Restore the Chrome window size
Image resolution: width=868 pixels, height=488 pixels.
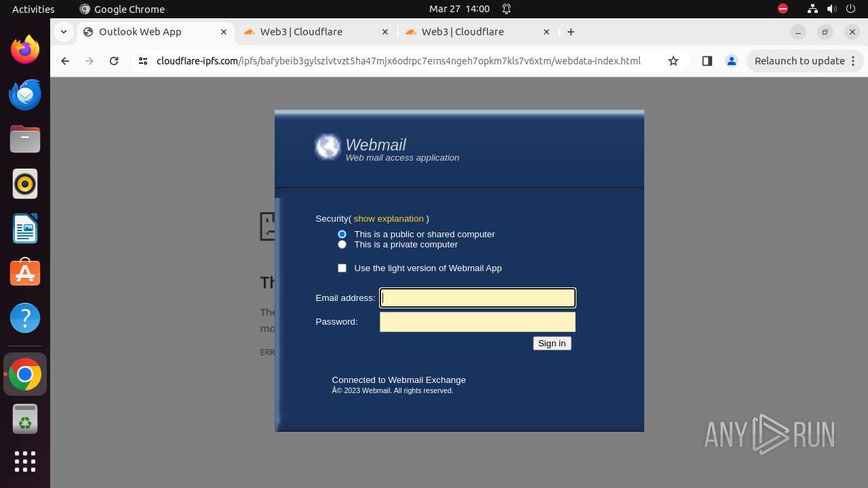(825, 32)
